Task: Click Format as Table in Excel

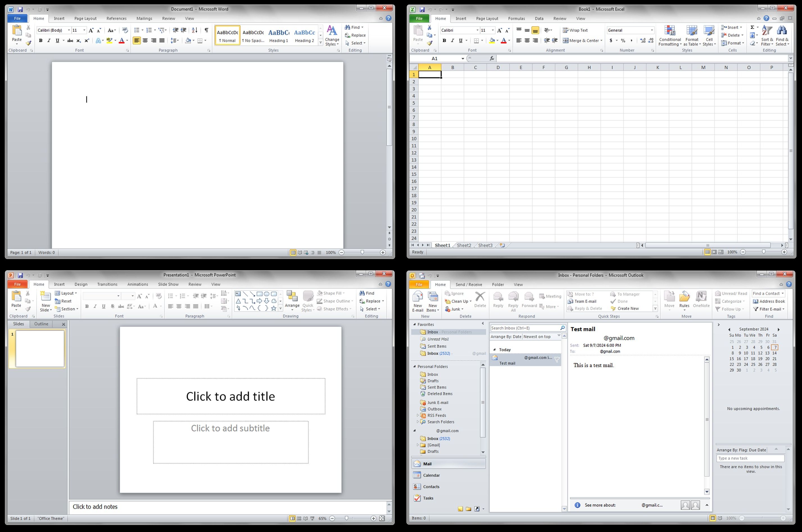Action: pyautogui.click(x=692, y=36)
